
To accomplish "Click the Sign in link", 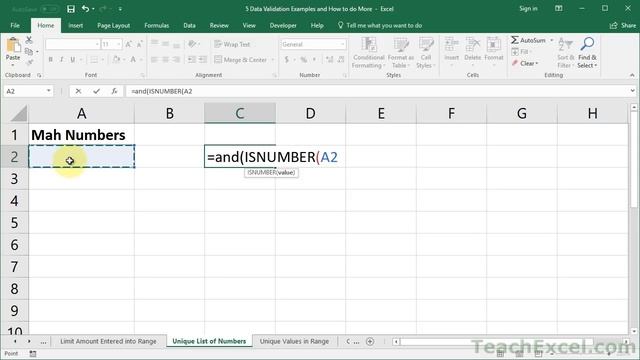I will 528,9.
